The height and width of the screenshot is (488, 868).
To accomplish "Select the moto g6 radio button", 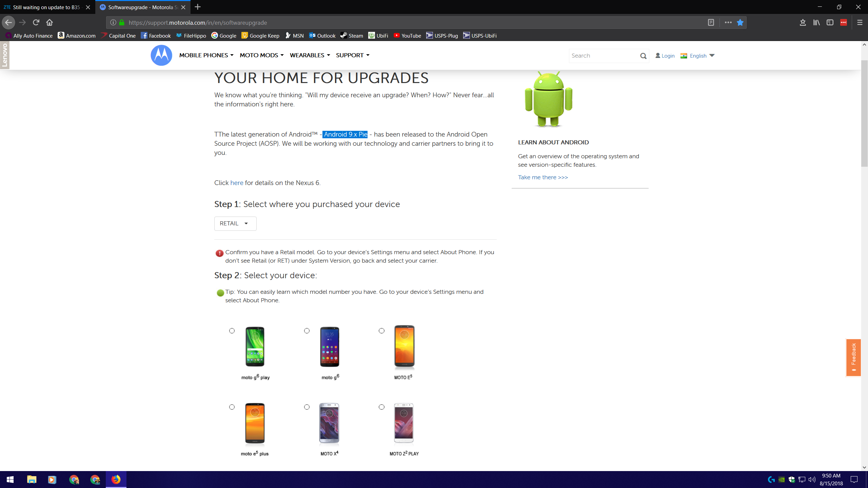I will 307,331.
